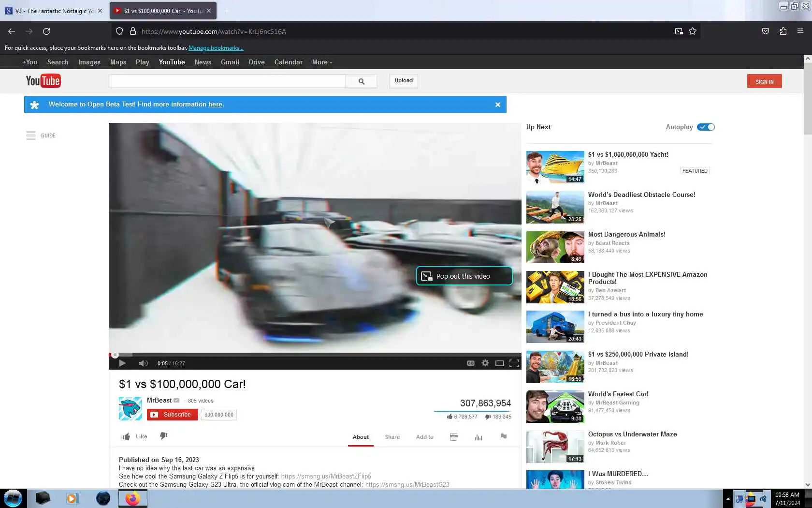The width and height of the screenshot is (812, 508).
Task: Subscribe to MrBeast
Action: [x=172, y=415]
